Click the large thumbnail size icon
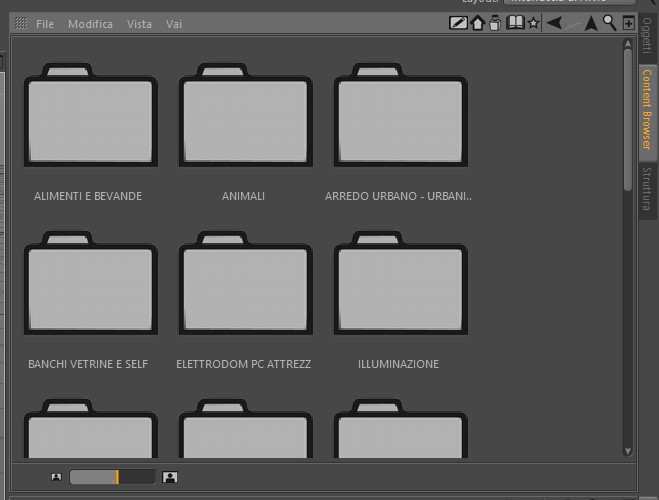Image resolution: width=659 pixels, height=500 pixels. pyautogui.click(x=170, y=477)
